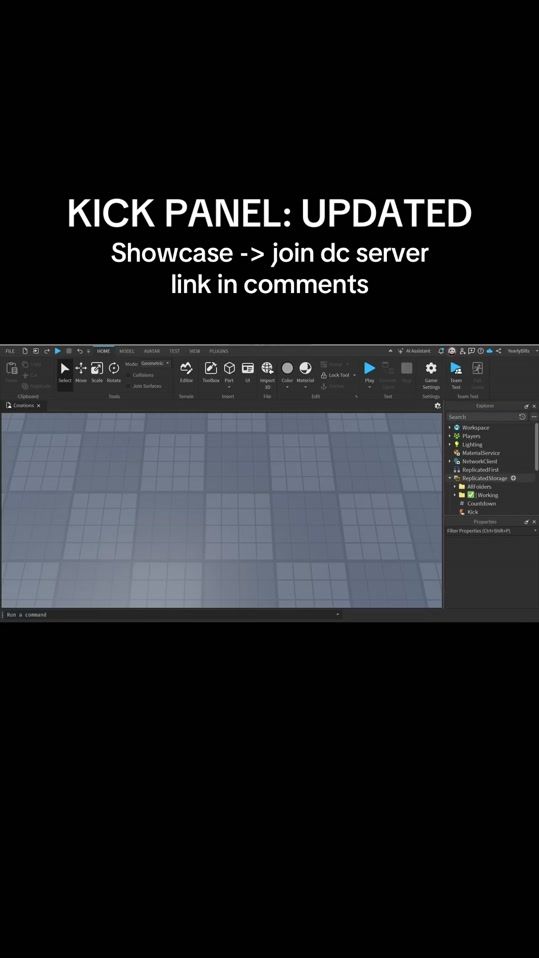Image resolution: width=539 pixels, height=958 pixels.
Task: Open the Terrain Editor
Action: (186, 372)
